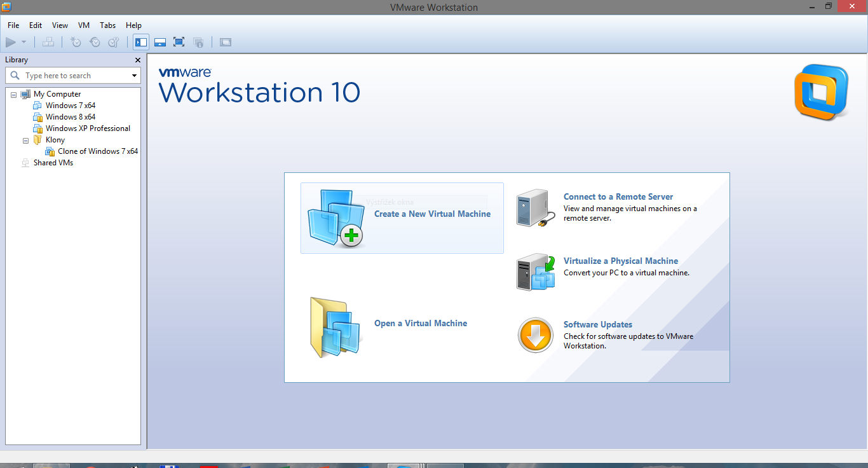Open the Tabs menu

click(107, 25)
